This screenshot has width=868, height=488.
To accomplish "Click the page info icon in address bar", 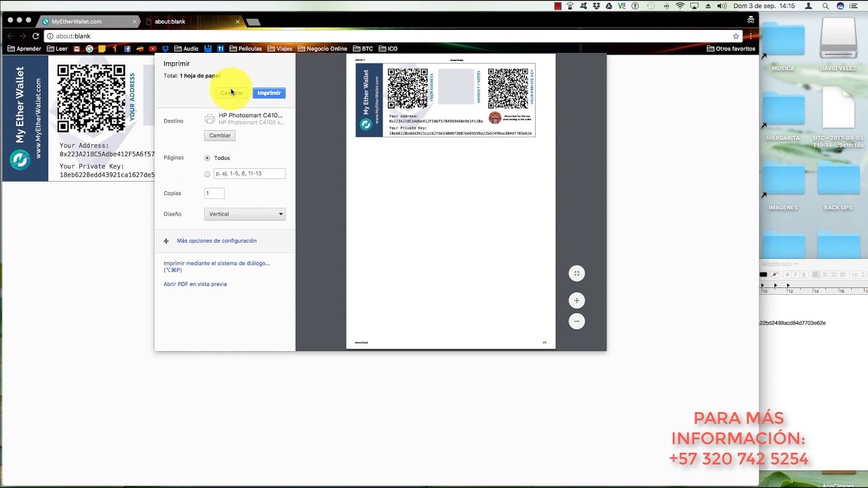I will pyautogui.click(x=50, y=36).
